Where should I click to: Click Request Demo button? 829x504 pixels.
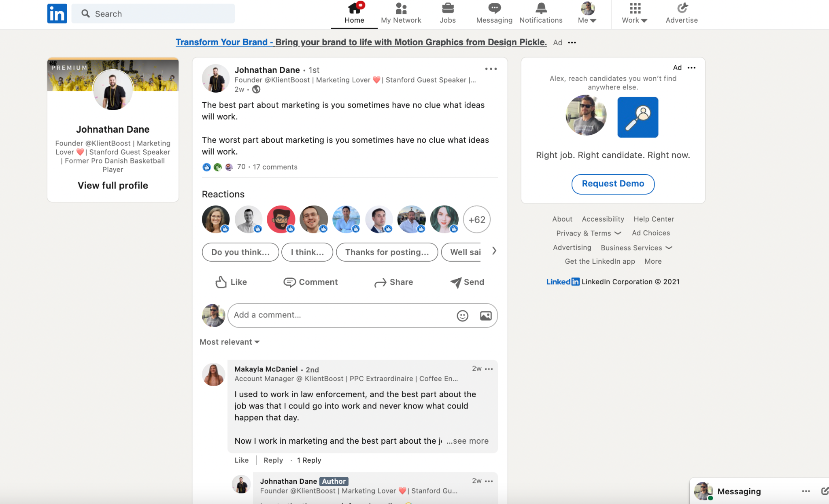613,184
